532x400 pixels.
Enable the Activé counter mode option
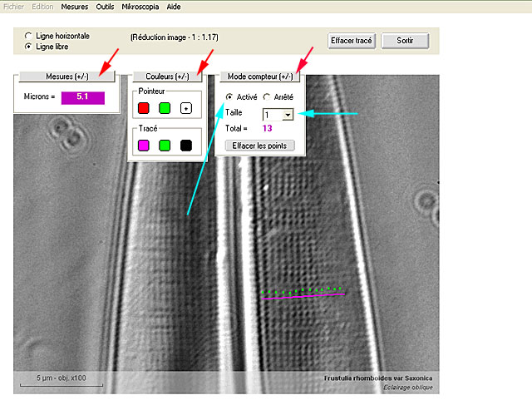coord(229,97)
